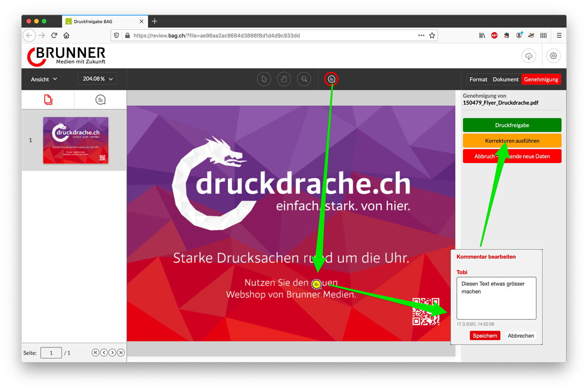Click the site lock icon
This screenshot has height=391, width=588.
pos(127,35)
